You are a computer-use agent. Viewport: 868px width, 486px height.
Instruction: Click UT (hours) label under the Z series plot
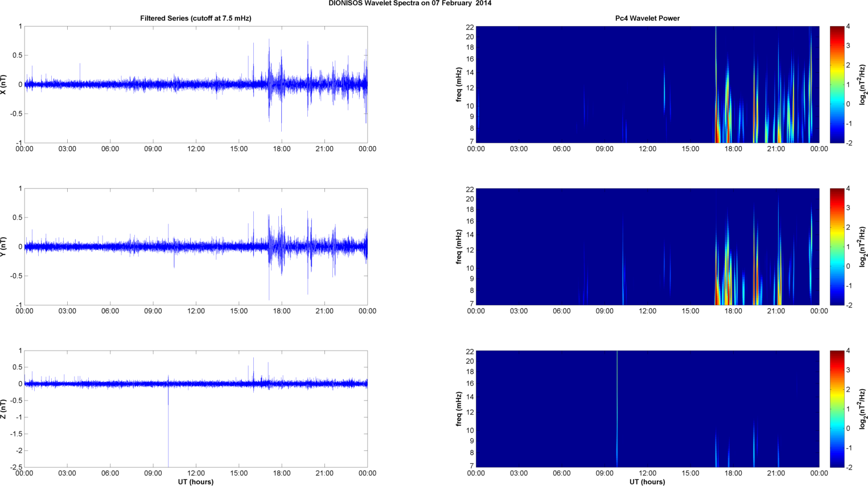click(x=196, y=482)
